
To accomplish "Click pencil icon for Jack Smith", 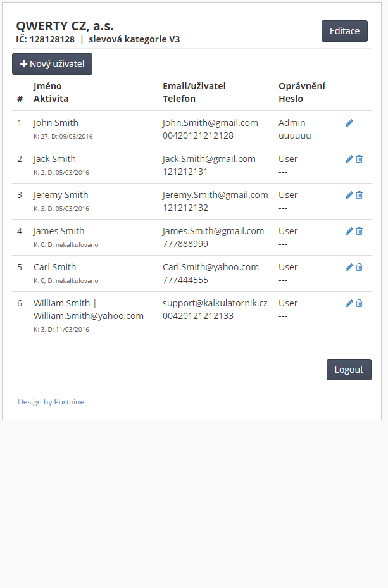I will click(349, 159).
